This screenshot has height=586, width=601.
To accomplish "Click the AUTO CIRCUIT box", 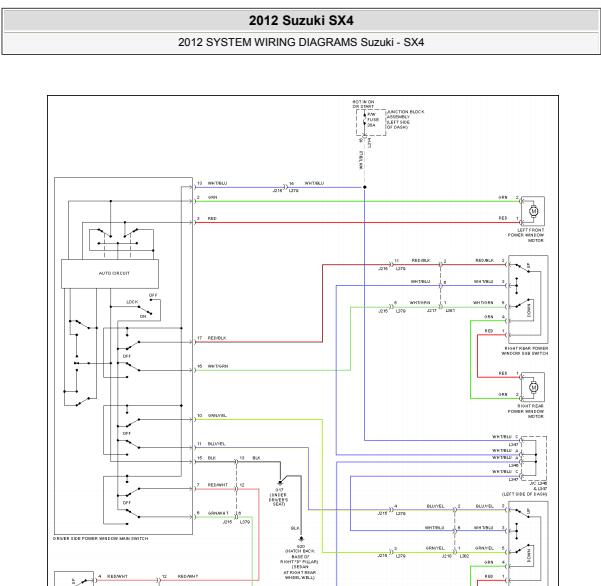I will 110,274.
